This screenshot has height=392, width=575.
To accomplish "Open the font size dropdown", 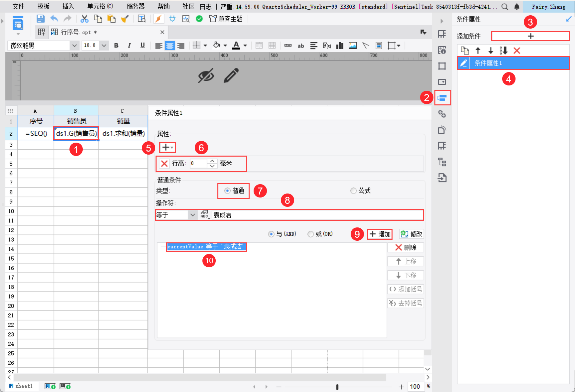I will pyautogui.click(x=104, y=46).
